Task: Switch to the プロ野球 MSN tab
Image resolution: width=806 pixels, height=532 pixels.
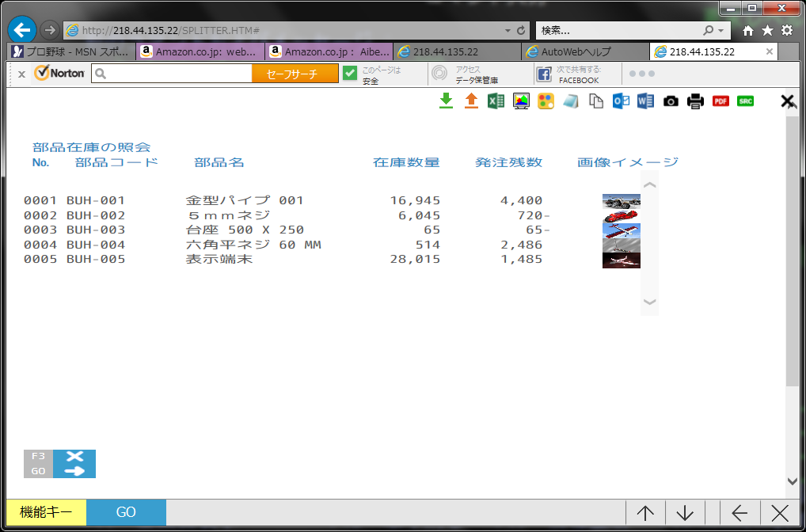Action: (x=70, y=51)
